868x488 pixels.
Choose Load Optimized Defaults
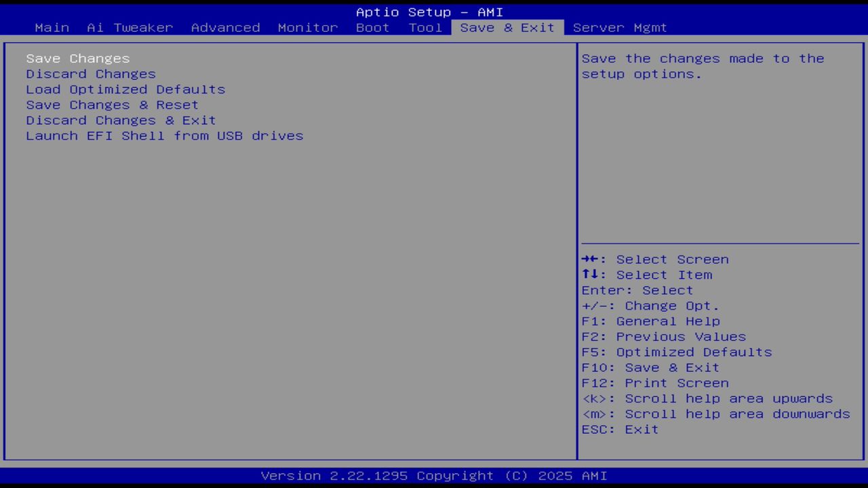(125, 89)
